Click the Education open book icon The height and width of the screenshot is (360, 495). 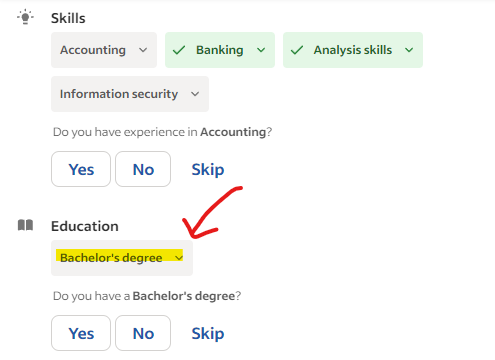click(25, 225)
